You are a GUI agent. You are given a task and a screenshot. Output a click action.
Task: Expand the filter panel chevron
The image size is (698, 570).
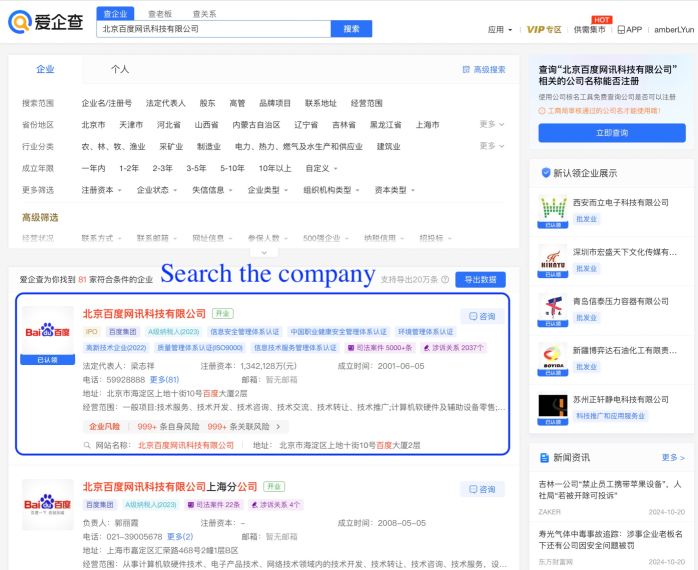pyautogui.click(x=264, y=252)
